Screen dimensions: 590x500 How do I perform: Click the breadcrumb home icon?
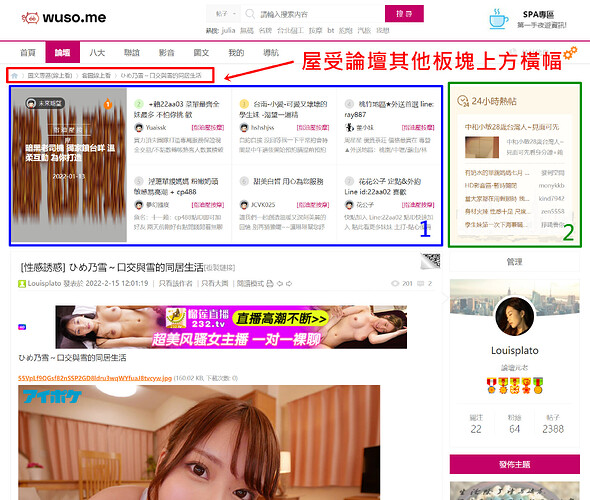(14, 76)
